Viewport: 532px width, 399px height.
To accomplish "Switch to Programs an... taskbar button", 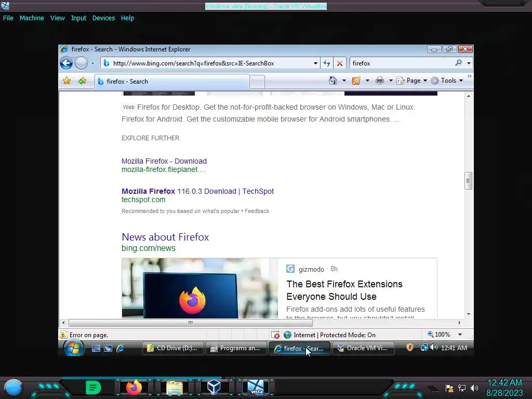I will point(236,348).
